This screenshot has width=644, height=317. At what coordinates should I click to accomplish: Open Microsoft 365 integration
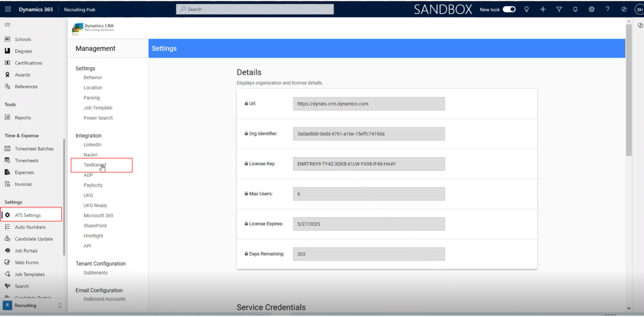pyautogui.click(x=98, y=216)
